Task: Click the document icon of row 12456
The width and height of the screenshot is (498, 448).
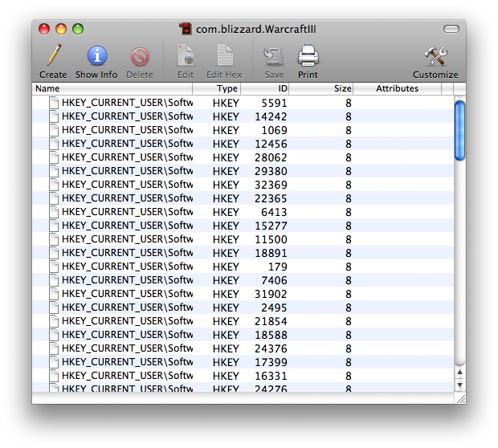Action: coord(54,144)
